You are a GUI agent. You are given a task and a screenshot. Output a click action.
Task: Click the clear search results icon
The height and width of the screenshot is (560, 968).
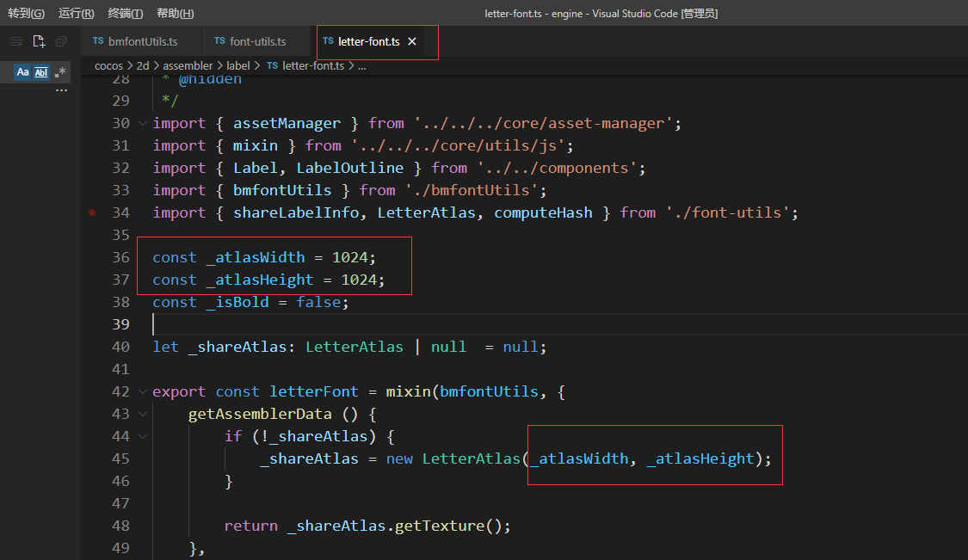click(x=16, y=41)
